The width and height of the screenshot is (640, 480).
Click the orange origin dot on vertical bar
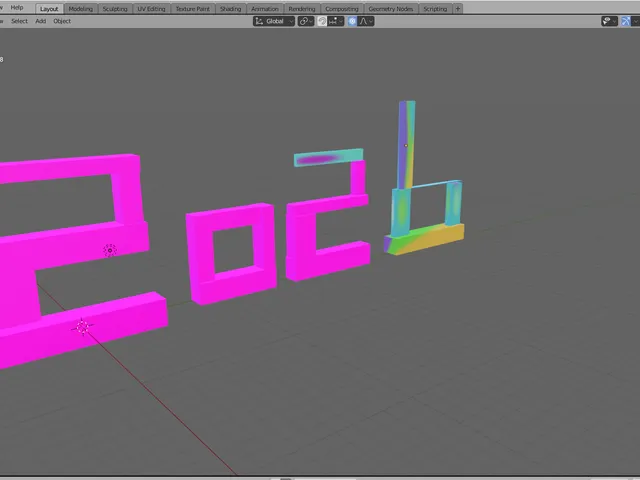click(x=406, y=145)
